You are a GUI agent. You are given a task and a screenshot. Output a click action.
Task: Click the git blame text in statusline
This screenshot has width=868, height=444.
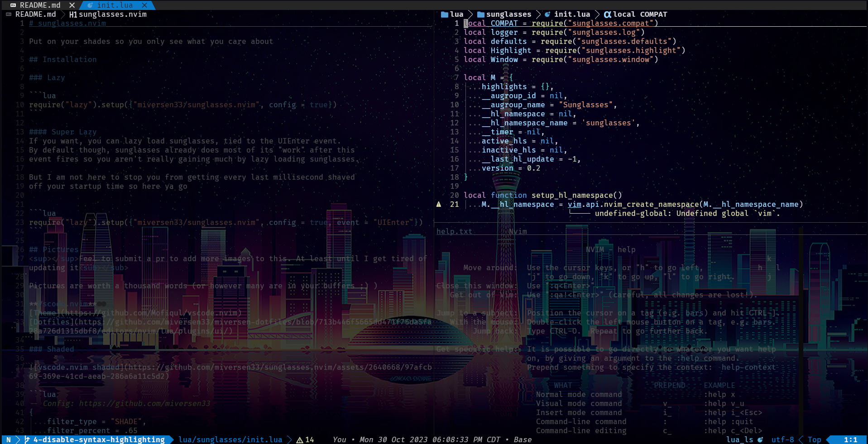(432, 439)
